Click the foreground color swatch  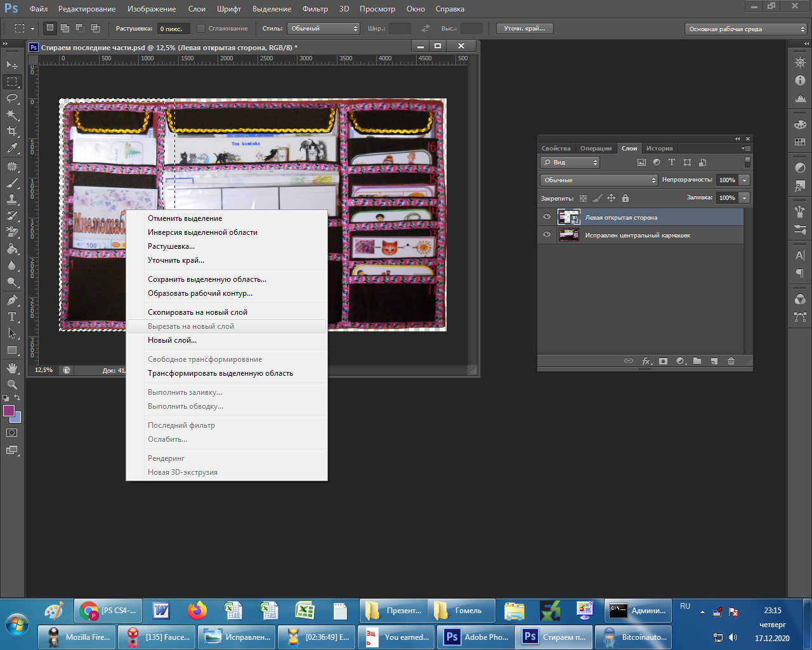click(x=9, y=411)
